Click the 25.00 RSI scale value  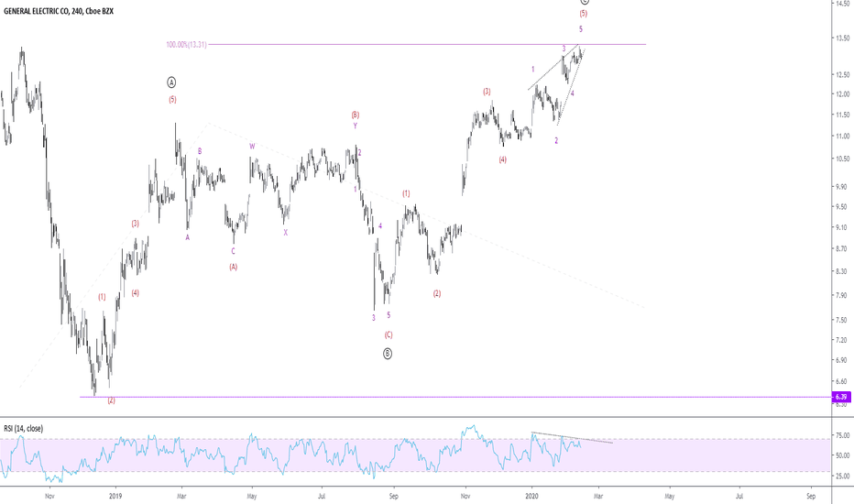tap(843, 477)
